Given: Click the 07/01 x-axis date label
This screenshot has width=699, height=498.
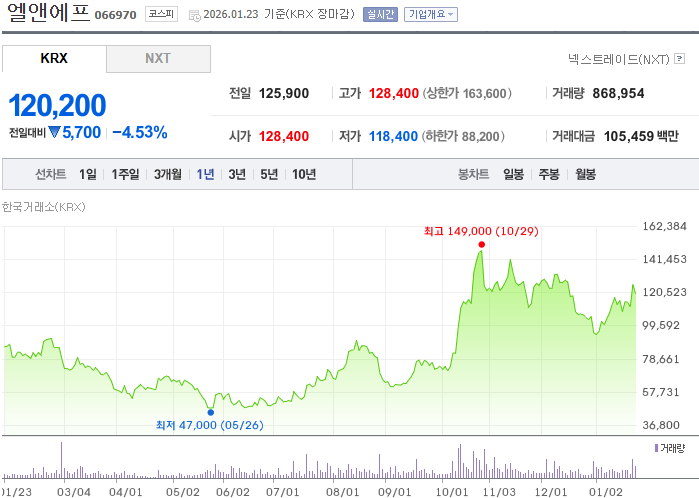Looking at the screenshot, I should [283, 492].
